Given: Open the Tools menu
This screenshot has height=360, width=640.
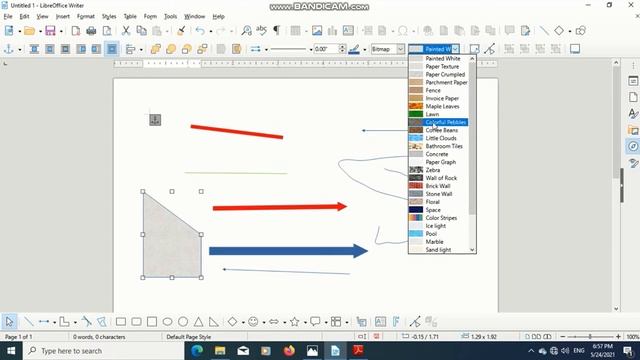Looking at the screenshot, I should click(x=170, y=16).
